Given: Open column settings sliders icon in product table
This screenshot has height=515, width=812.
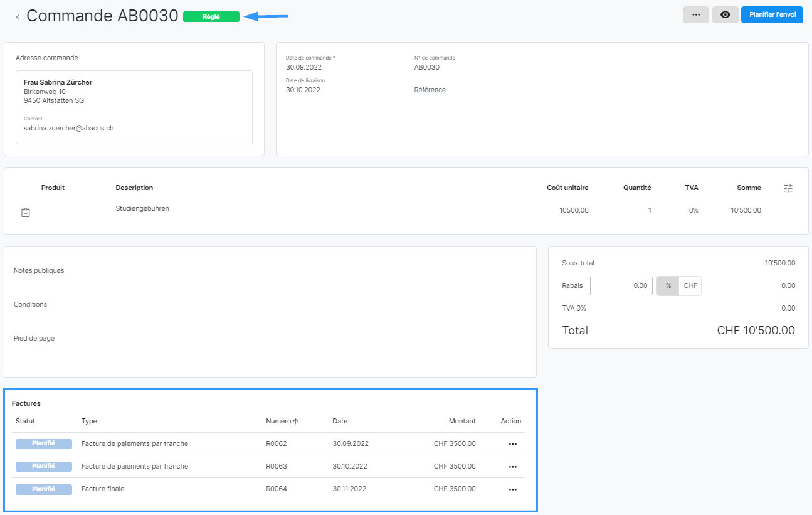Looking at the screenshot, I should pos(788,188).
